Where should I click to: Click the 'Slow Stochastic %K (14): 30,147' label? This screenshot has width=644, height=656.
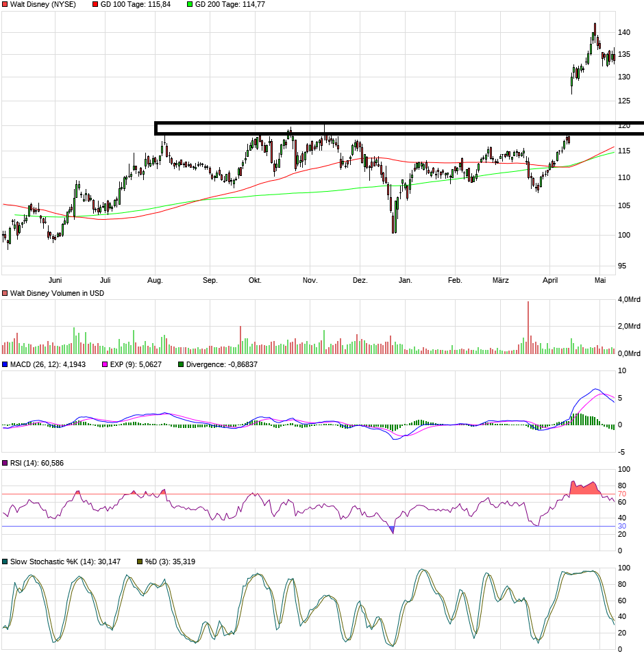[65, 562]
